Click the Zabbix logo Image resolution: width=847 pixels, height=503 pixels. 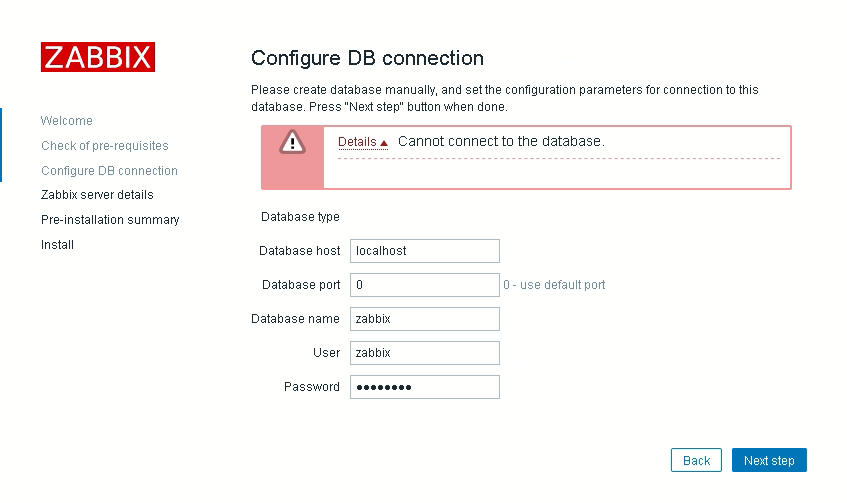point(98,57)
